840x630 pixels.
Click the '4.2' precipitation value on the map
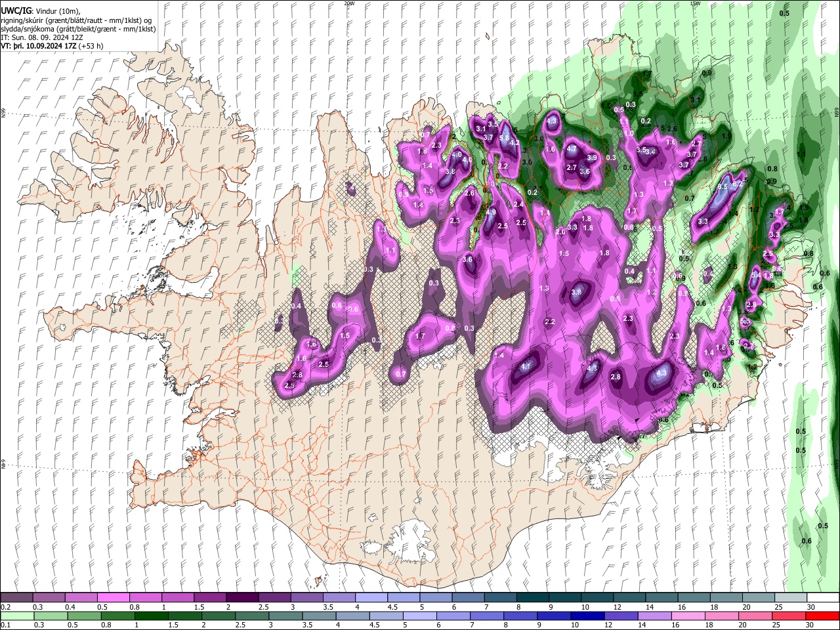coord(515,142)
